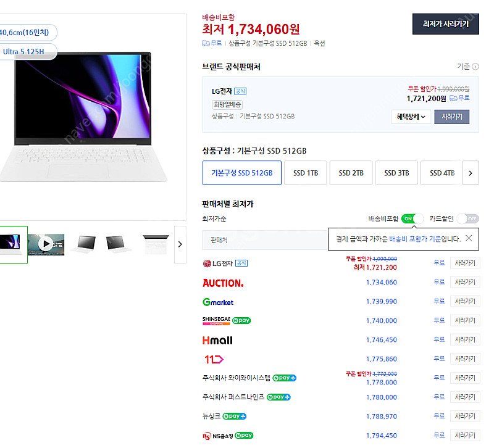Click Auction price 1,734,060
This screenshot has width=494, height=448.
click(381, 283)
